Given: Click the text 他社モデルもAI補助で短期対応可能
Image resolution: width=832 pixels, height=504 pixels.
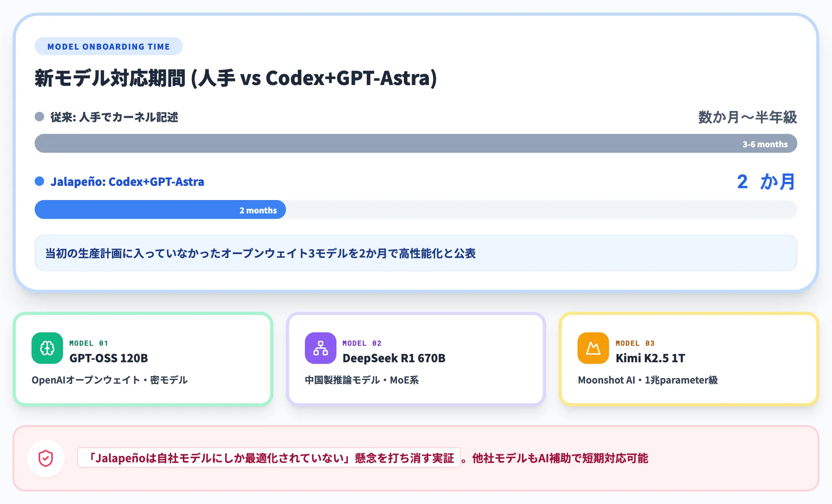Looking at the screenshot, I should click(560, 458).
